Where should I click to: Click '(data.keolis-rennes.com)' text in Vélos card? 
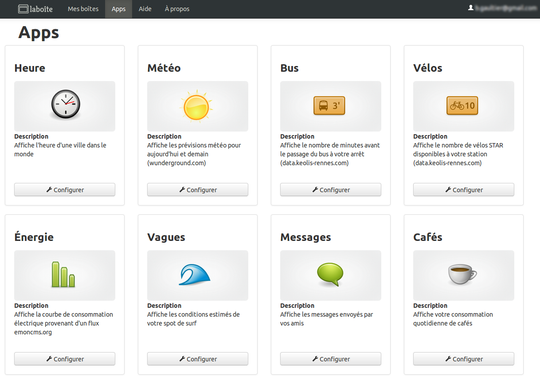pos(447,163)
